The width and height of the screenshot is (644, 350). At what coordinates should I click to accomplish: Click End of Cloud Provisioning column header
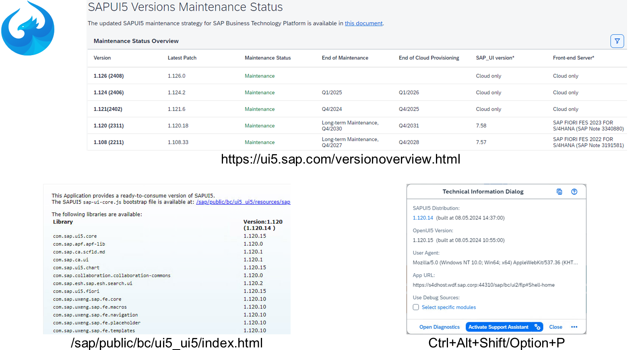point(429,58)
